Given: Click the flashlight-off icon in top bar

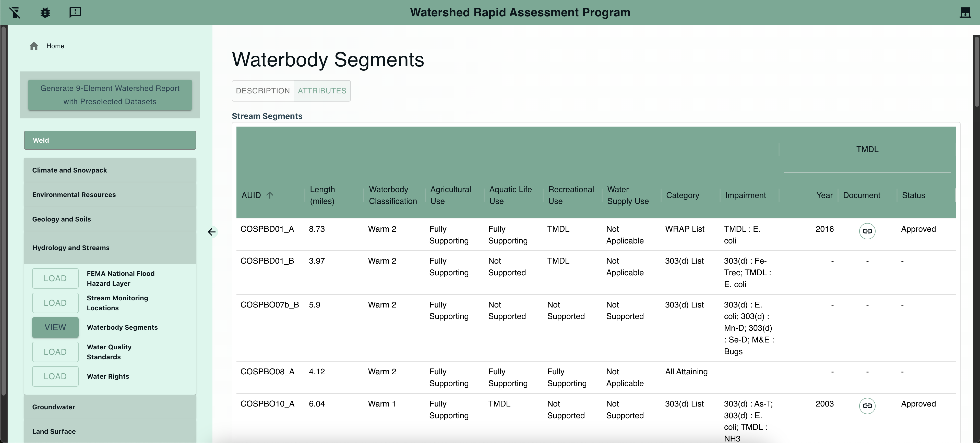Looking at the screenshot, I should pos(15,12).
